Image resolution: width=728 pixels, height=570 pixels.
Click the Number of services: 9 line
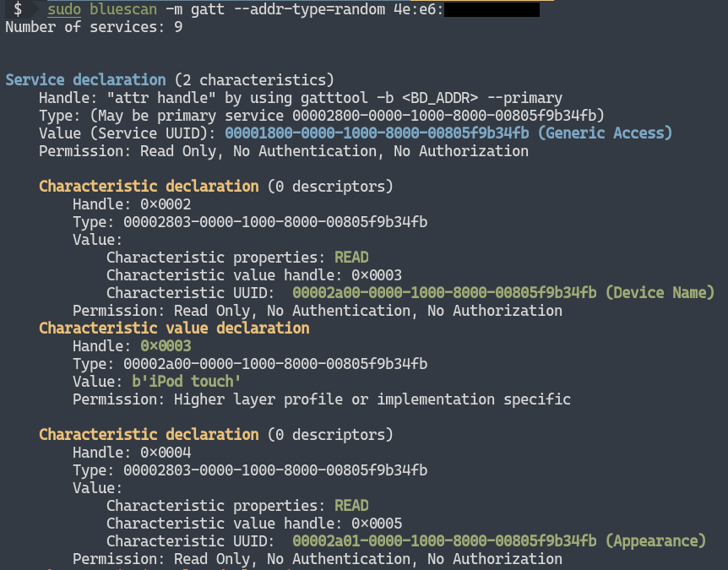94,27
